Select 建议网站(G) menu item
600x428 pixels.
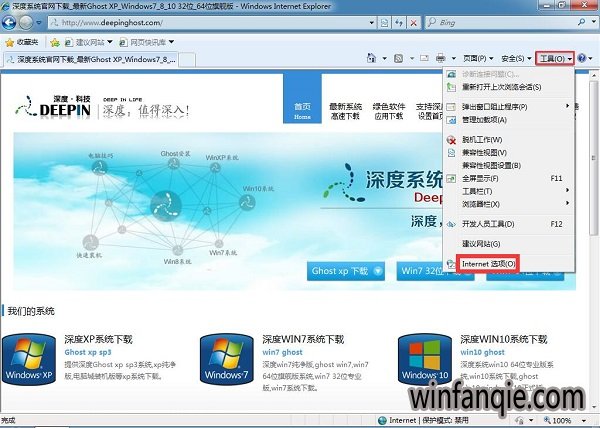click(508, 244)
